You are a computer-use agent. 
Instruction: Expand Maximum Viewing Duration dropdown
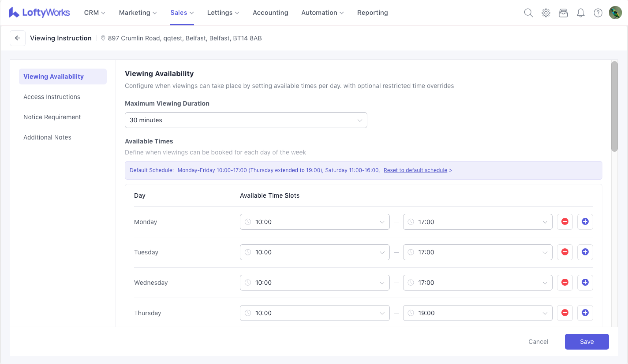(246, 120)
